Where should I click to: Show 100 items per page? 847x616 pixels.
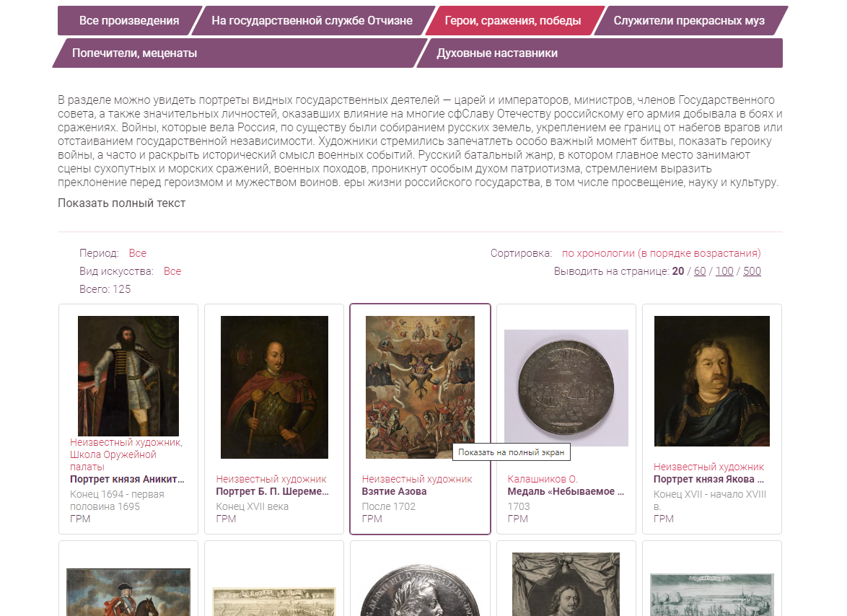coord(724,271)
